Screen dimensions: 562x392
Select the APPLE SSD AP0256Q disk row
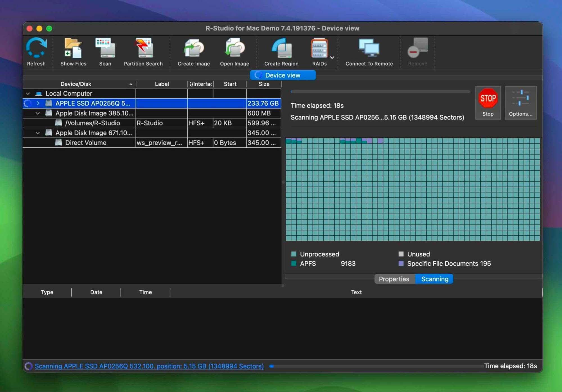[x=152, y=103]
